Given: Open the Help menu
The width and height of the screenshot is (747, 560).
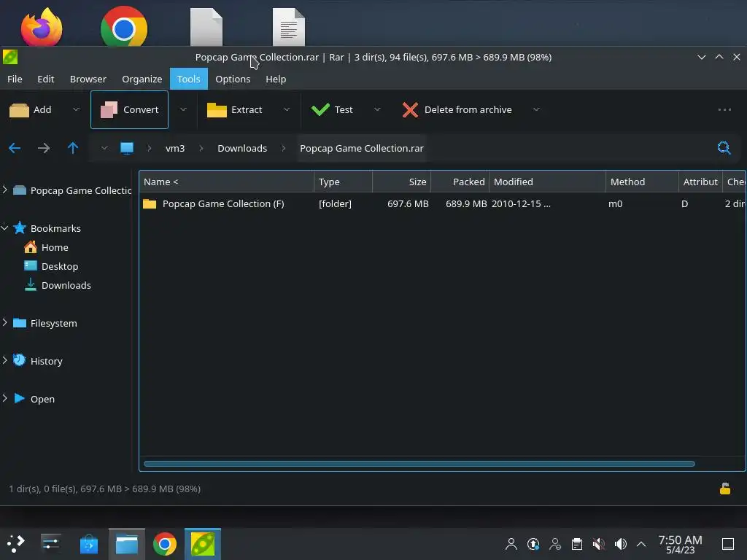Looking at the screenshot, I should pyautogui.click(x=276, y=79).
